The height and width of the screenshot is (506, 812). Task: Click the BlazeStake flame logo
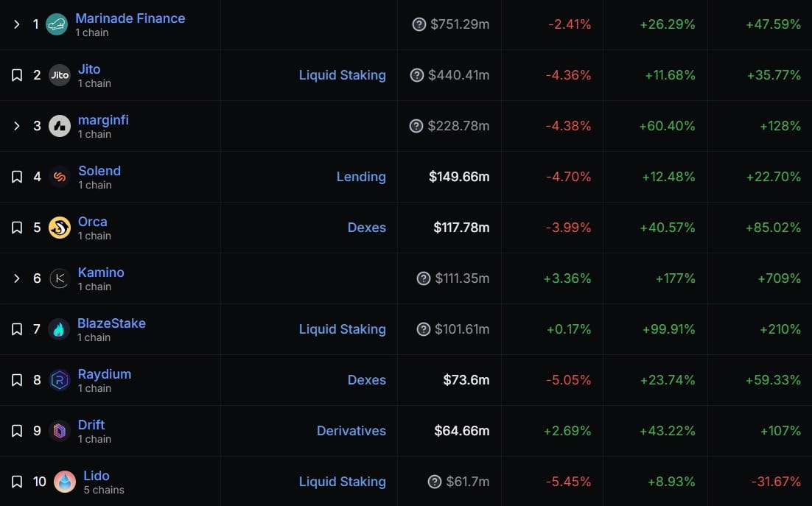click(x=59, y=329)
